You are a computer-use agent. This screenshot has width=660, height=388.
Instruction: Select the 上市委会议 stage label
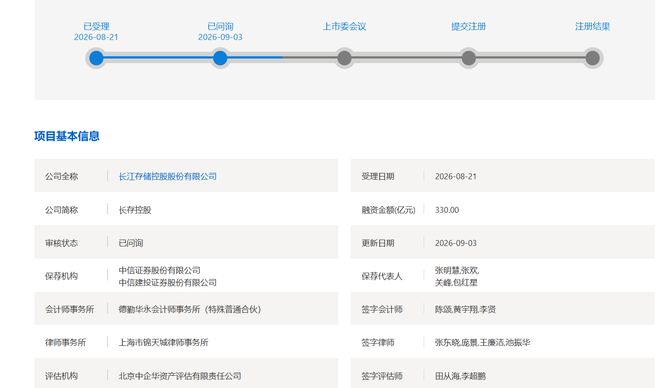(x=344, y=26)
